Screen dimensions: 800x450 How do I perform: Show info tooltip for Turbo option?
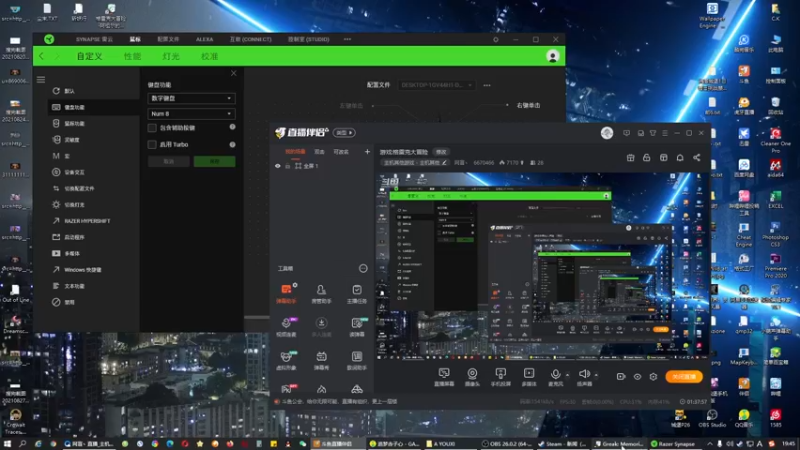(x=232, y=144)
